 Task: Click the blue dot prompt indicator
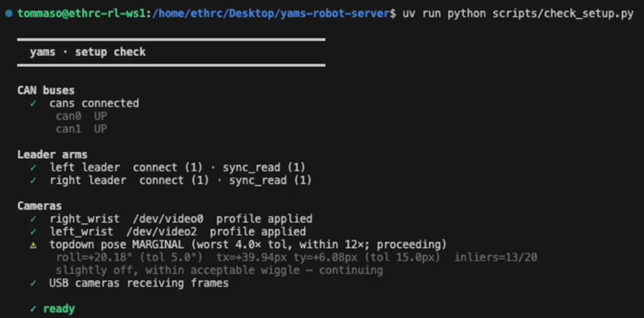click(x=9, y=13)
